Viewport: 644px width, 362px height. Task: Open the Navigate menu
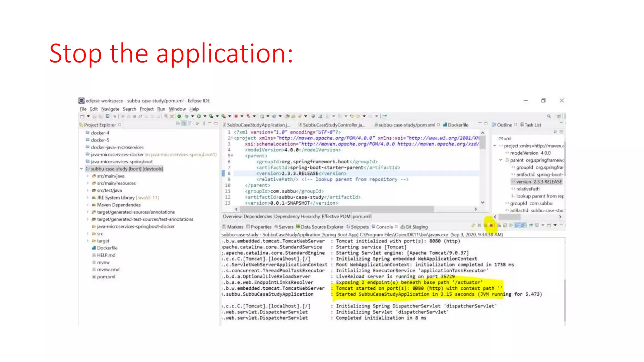[x=110, y=109]
